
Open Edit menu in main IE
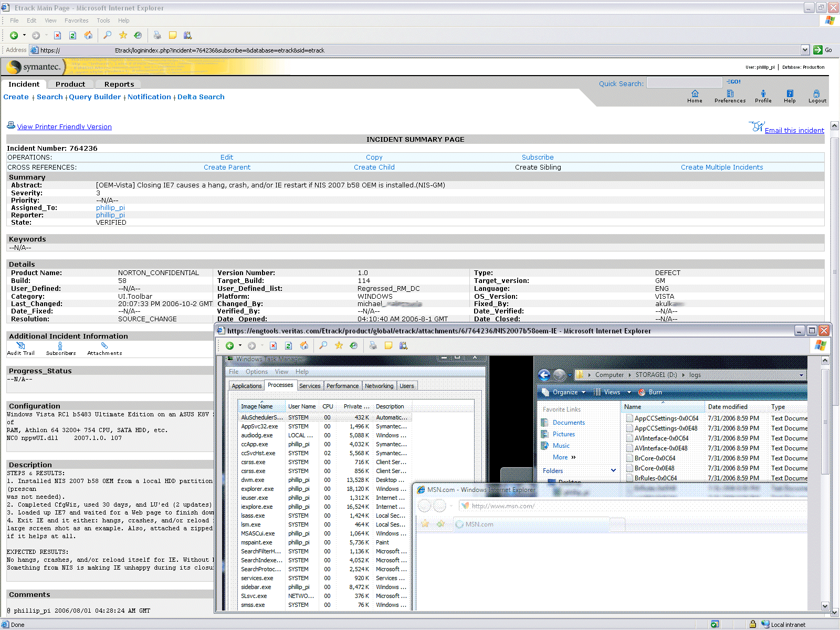tap(31, 20)
